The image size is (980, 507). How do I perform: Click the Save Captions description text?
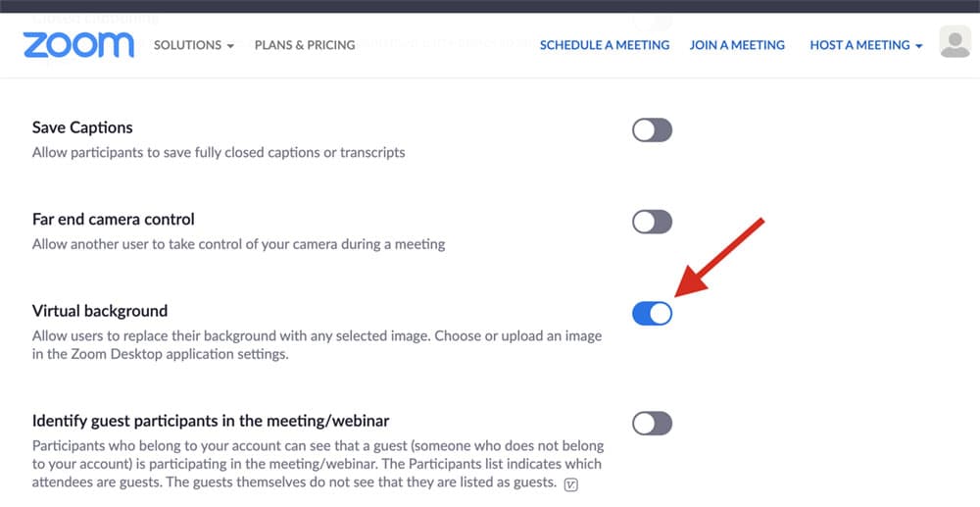219,153
